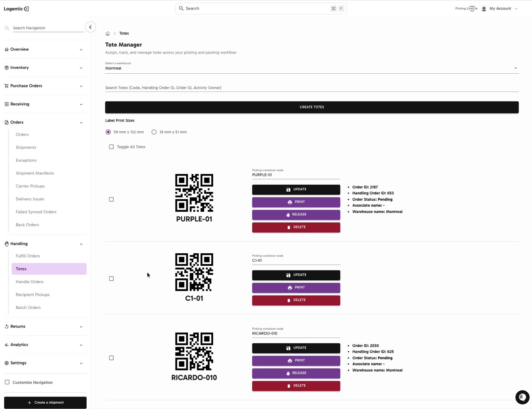This screenshot has height=409, width=532.
Task: Open the chat support bubble icon
Action: pyautogui.click(x=522, y=397)
